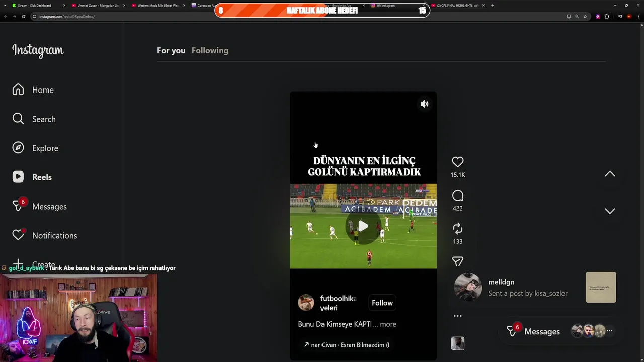Click the 15.1K likes count
This screenshot has width=644, height=362.
(x=457, y=175)
